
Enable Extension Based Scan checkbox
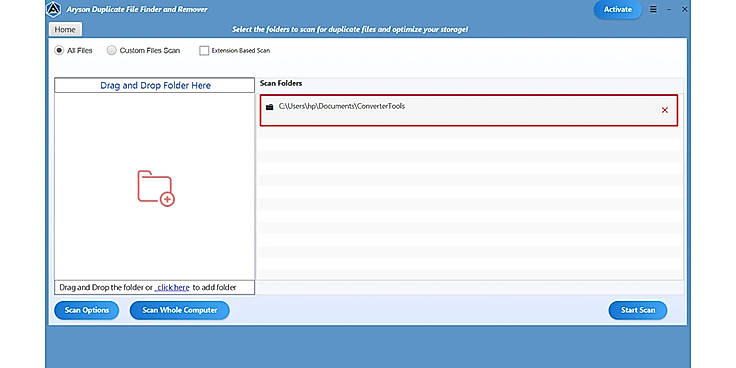(204, 51)
